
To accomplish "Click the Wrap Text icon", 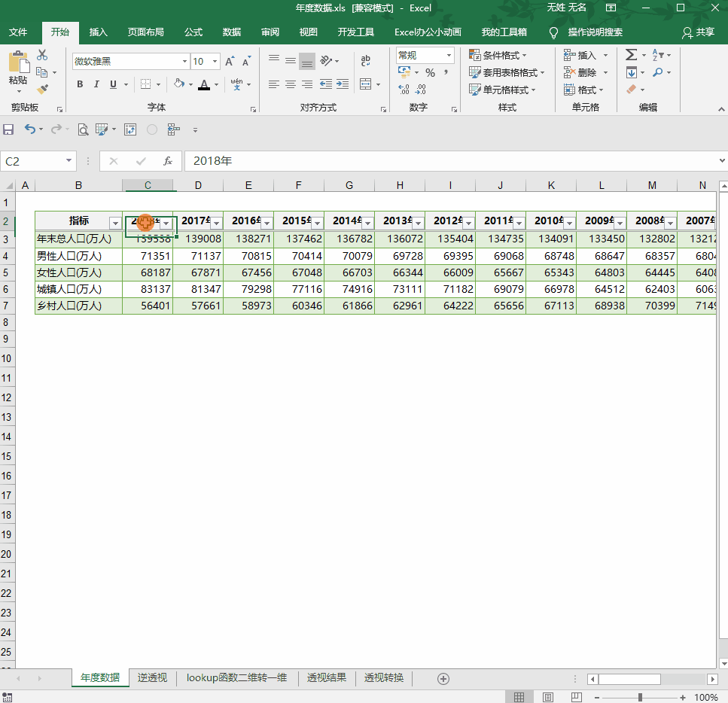I will click(x=366, y=60).
